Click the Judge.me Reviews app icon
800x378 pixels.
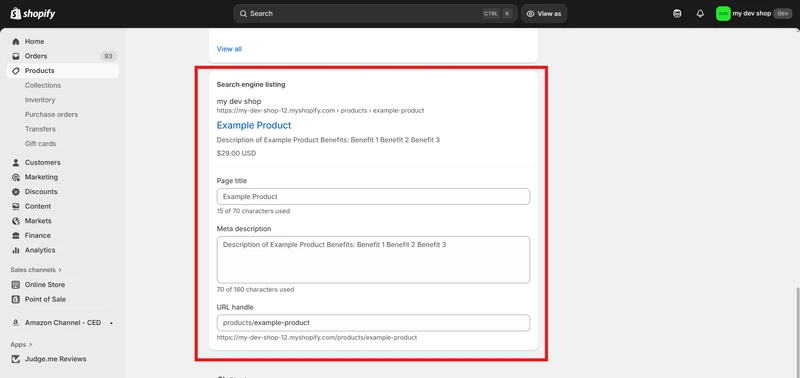[x=16, y=359]
